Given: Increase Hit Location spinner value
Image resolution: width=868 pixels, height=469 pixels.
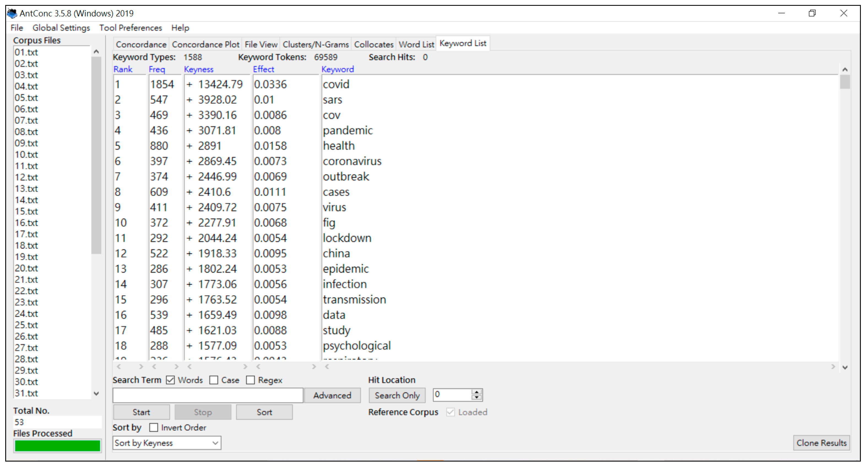Looking at the screenshot, I should point(477,392).
